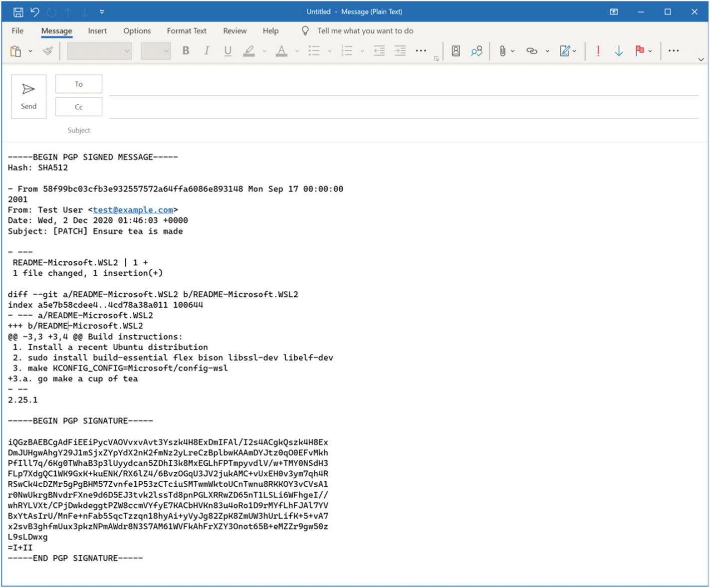
Task: Open the Quick Access Toolbar customize arrow
Action: pyautogui.click(x=102, y=11)
